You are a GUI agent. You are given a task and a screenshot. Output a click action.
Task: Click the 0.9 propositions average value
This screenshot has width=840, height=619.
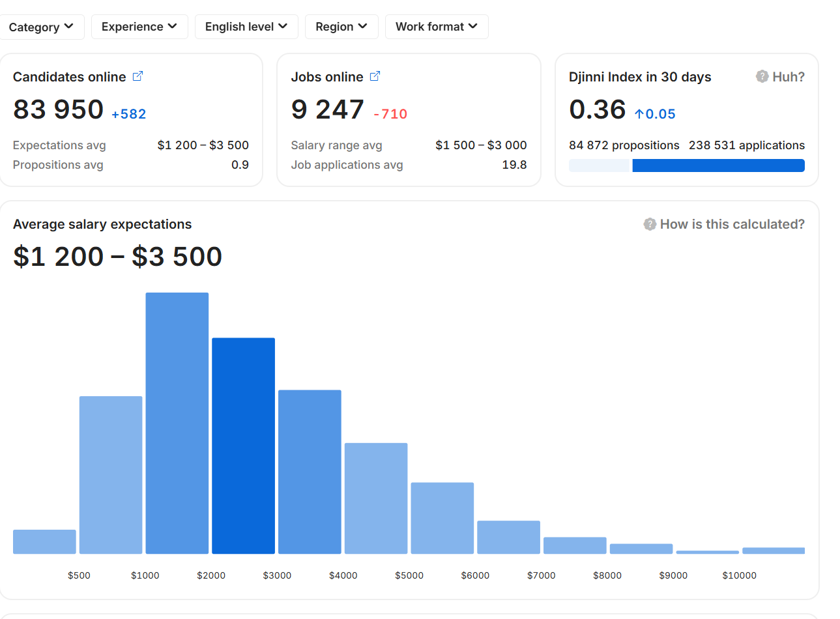[x=240, y=165]
